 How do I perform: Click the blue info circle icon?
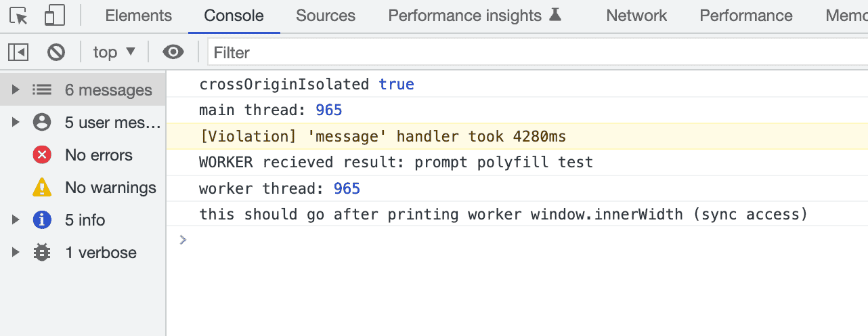(42, 220)
